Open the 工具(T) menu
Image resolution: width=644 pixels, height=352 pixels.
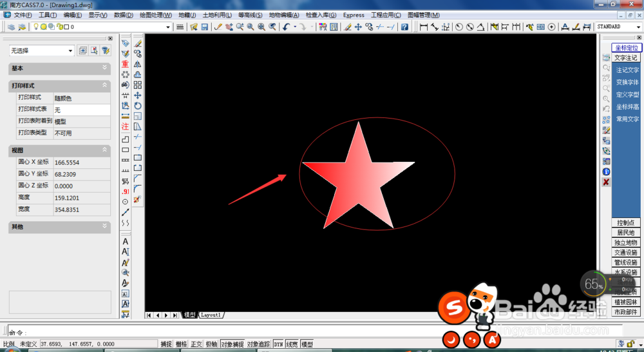[48, 15]
